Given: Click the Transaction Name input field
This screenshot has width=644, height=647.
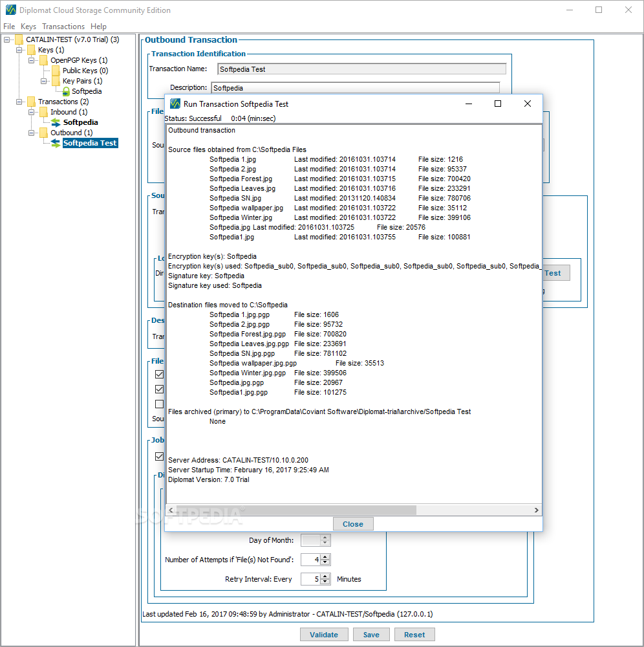Looking at the screenshot, I should point(361,69).
